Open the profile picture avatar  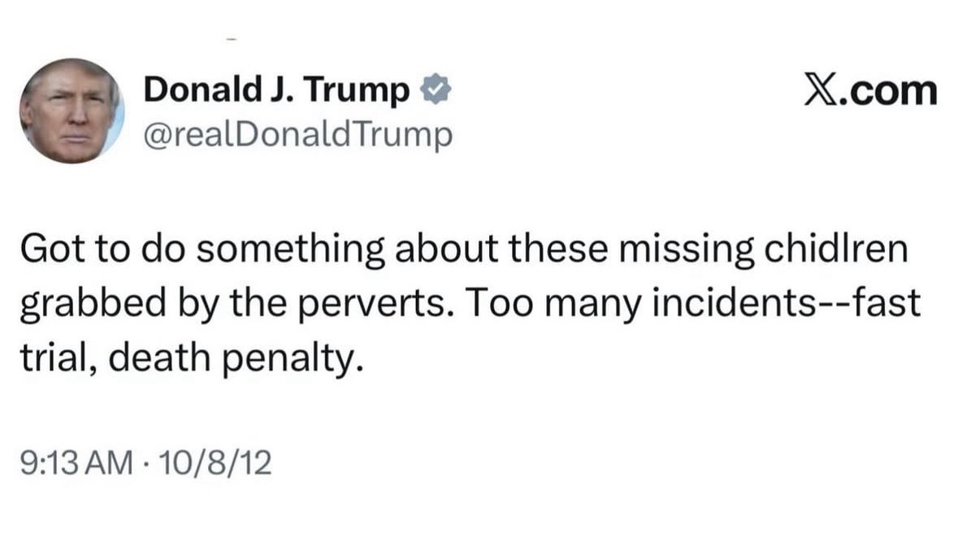click(x=71, y=110)
